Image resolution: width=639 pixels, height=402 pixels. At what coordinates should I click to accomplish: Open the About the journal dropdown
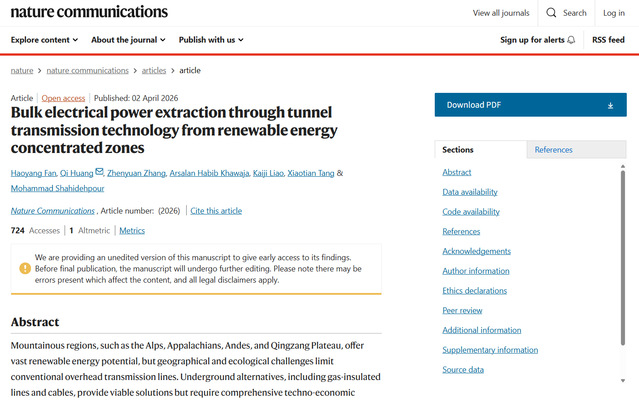coord(129,40)
